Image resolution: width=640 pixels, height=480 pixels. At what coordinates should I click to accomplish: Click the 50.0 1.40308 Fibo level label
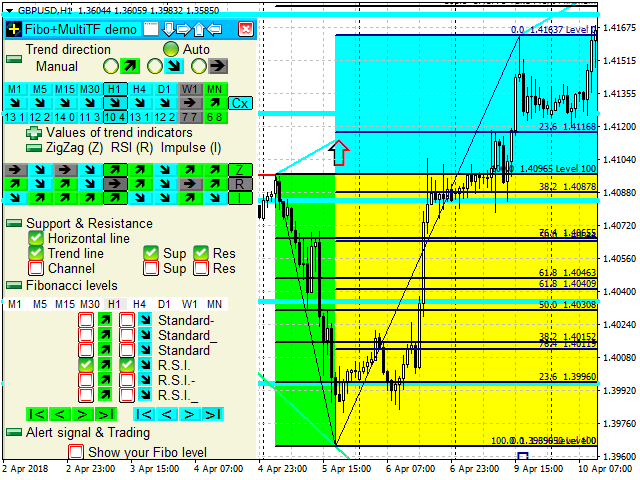(567, 304)
